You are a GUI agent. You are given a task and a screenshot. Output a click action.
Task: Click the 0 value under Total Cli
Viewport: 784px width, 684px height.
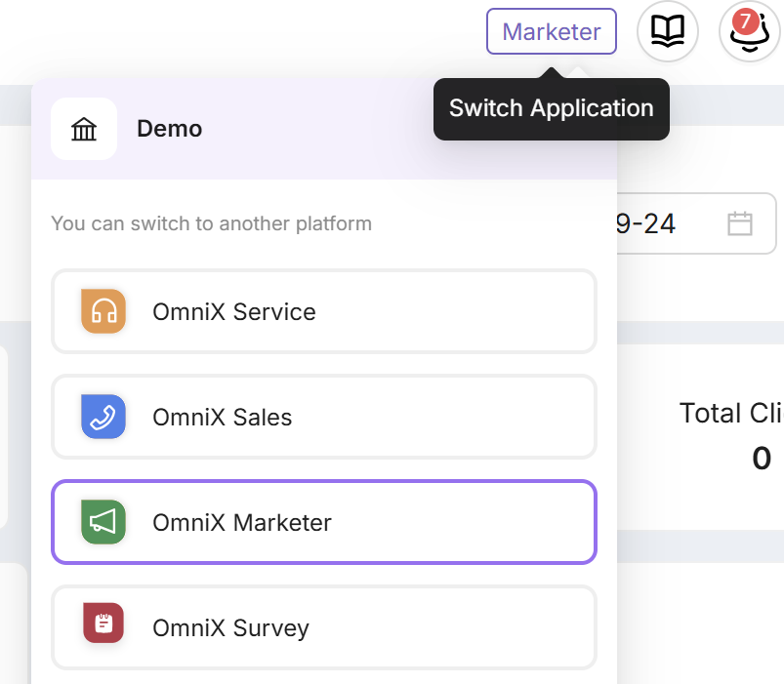[x=762, y=458]
